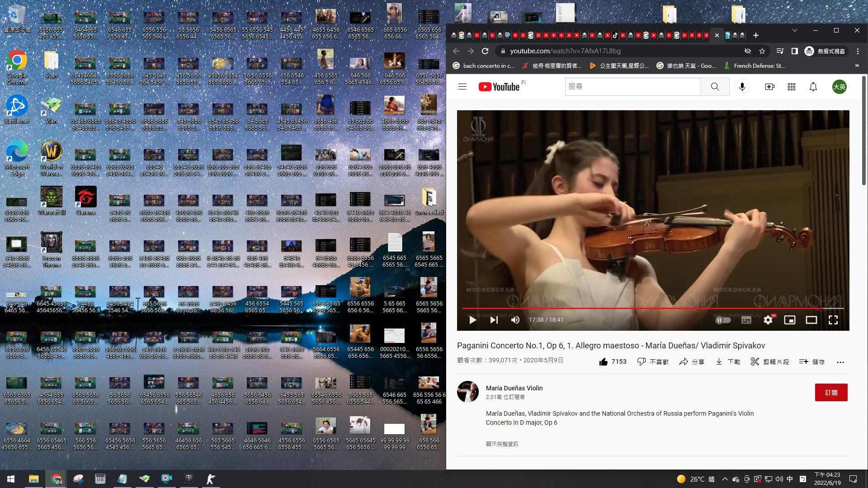Open the create video camera icon
868x488 pixels.
point(769,87)
